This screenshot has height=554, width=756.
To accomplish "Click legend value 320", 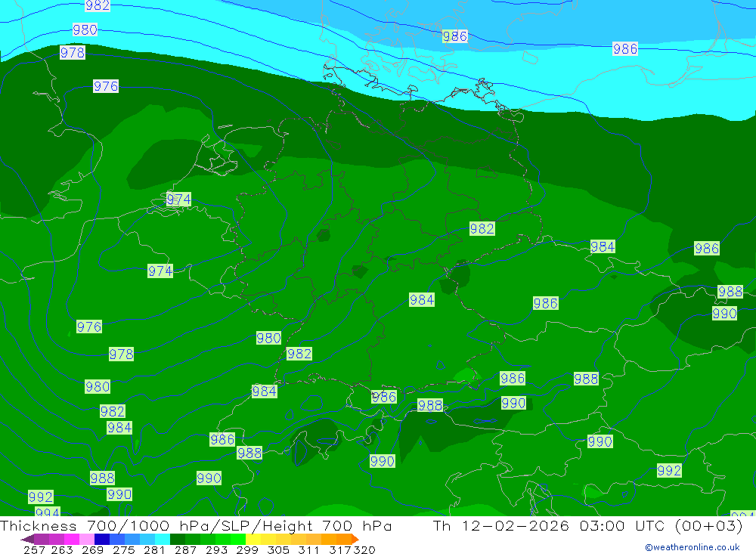I will (364, 549).
